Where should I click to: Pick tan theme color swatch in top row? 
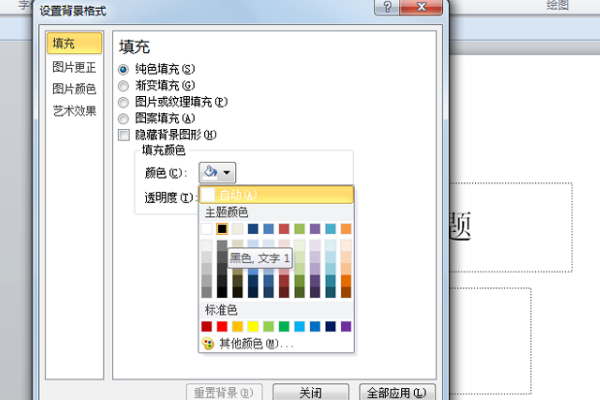(x=238, y=229)
